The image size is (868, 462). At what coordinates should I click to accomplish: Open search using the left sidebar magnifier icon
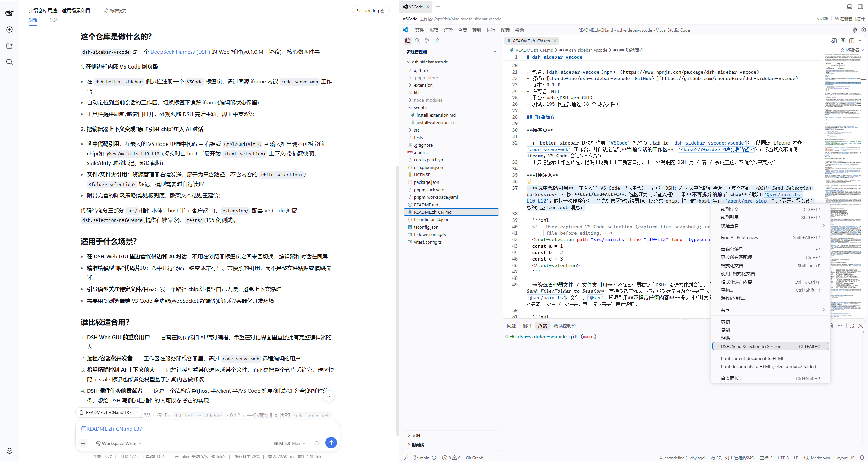(x=10, y=62)
